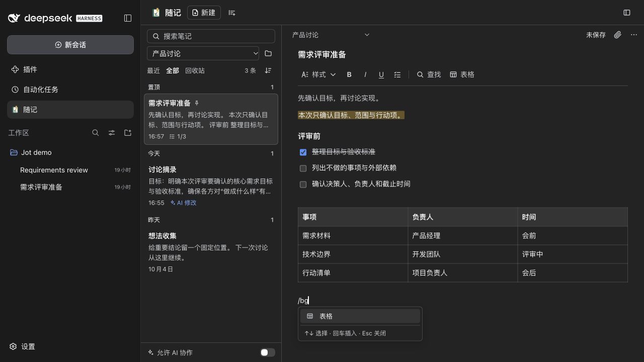Focus the 搜索笔记 search field
The width and height of the screenshot is (644, 362).
211,36
